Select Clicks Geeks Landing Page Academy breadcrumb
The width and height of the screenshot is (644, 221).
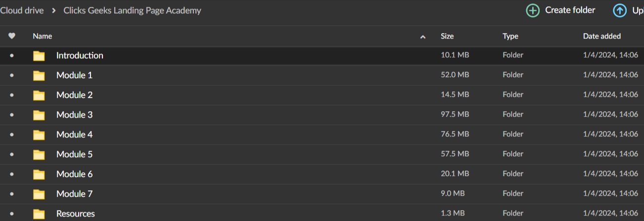(132, 10)
